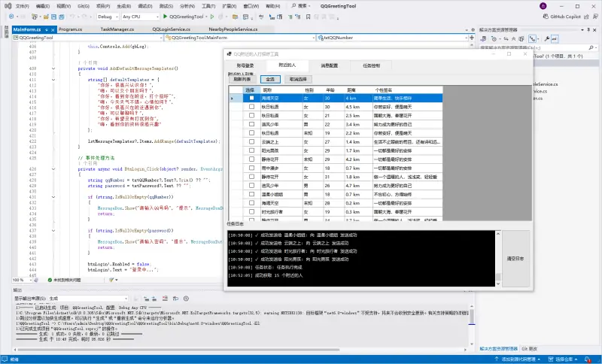Viewport: 602px width, 364px height.
Task: Click the Undo toolbar icon
Action: tap(72, 15)
